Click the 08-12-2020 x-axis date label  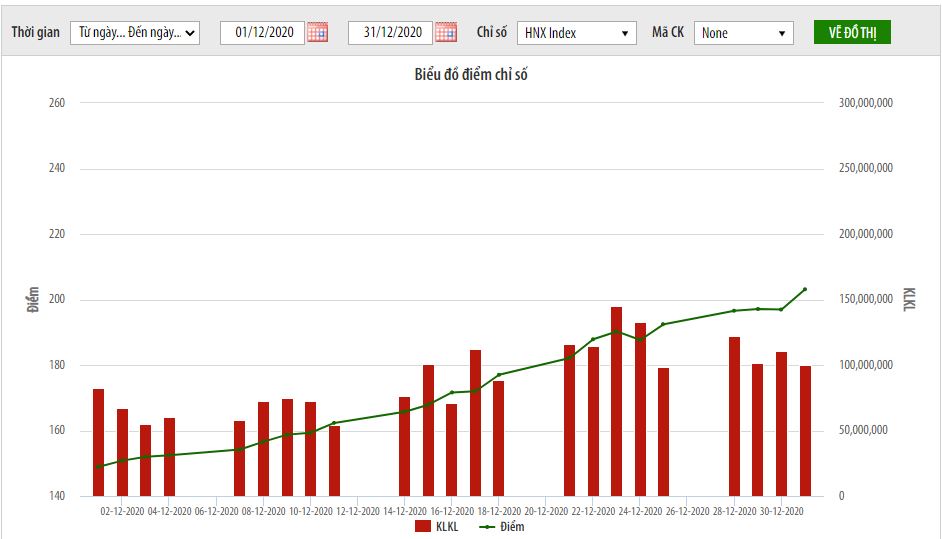click(263, 511)
